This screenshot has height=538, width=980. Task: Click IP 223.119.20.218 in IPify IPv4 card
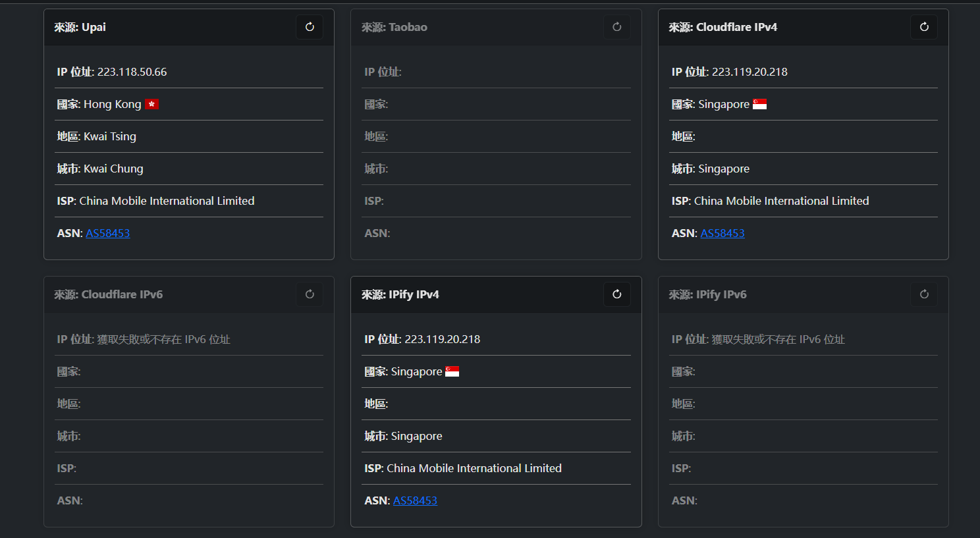(442, 339)
